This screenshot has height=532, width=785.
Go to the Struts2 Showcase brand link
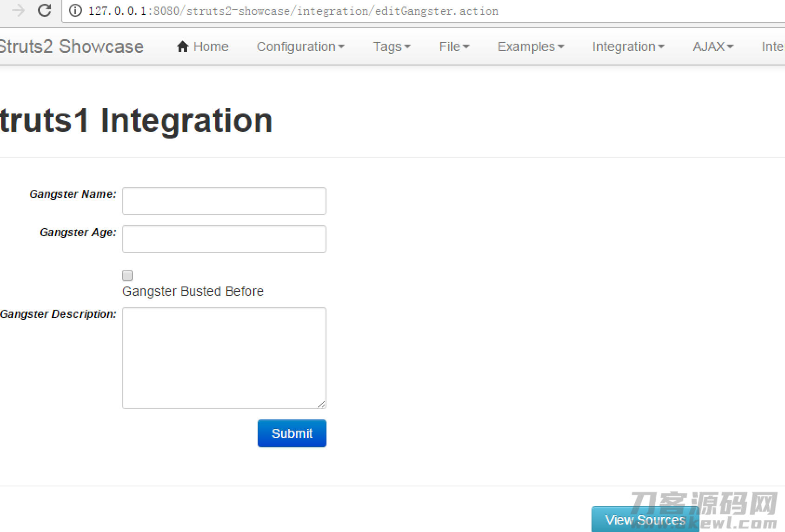72,47
